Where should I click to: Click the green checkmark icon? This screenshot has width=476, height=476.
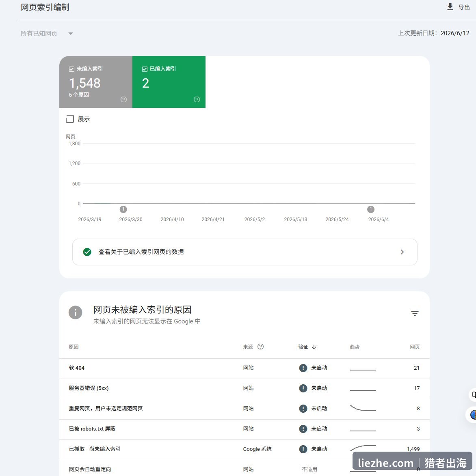coord(87,252)
